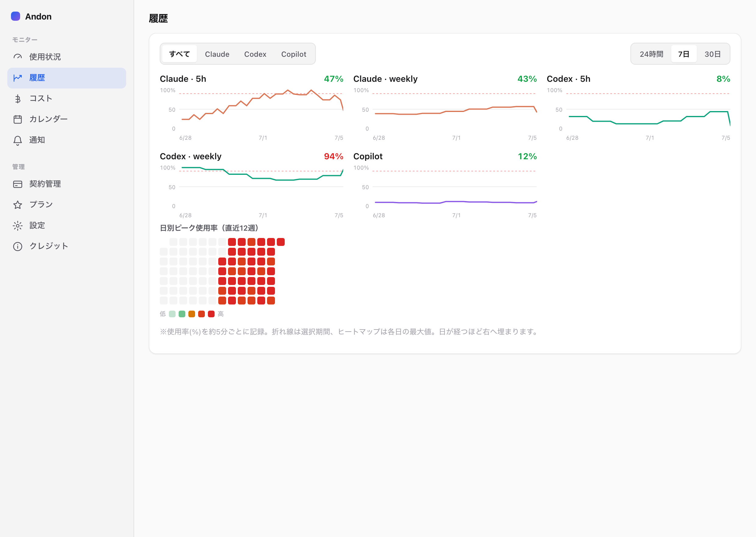Click the Andon app logo icon
Screen dimensions: 756x537
tap(16, 16)
